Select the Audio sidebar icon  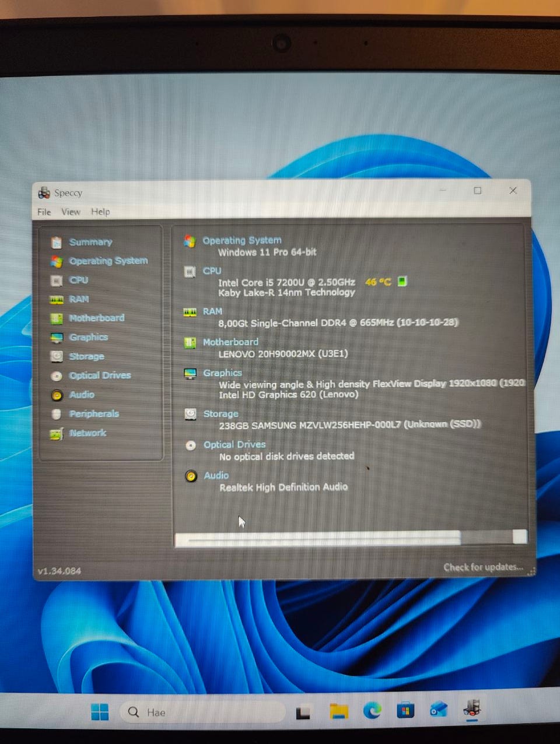(x=57, y=395)
